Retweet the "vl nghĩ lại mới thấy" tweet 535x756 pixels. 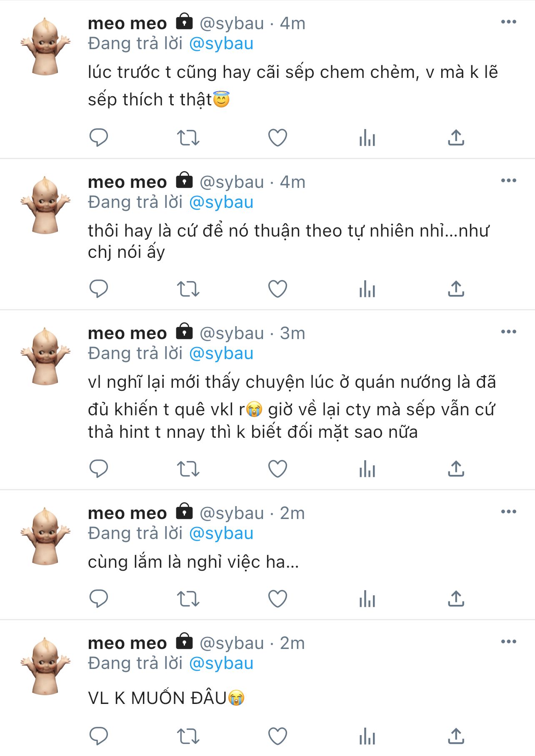[x=188, y=469]
